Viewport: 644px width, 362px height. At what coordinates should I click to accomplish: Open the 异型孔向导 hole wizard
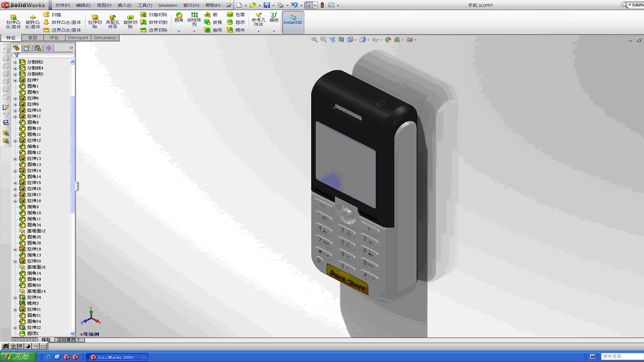coord(112,22)
